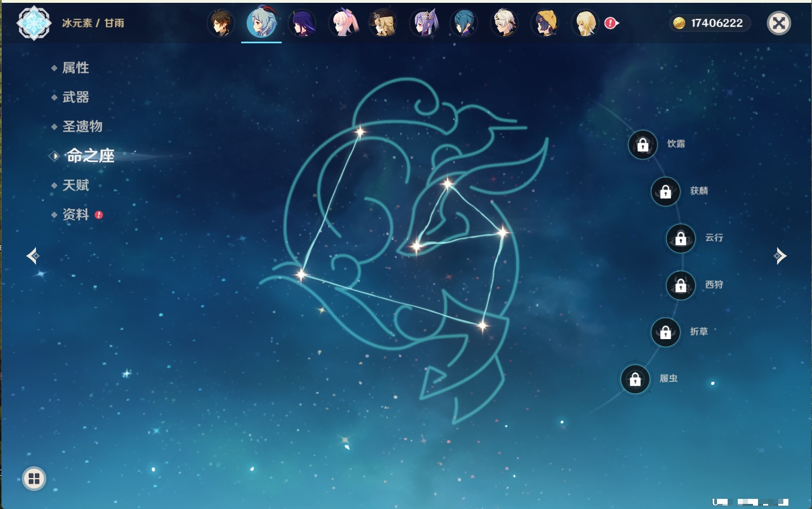
Task: Switch to the purple-haired Raiden Shogun avatar
Action: coord(302,24)
